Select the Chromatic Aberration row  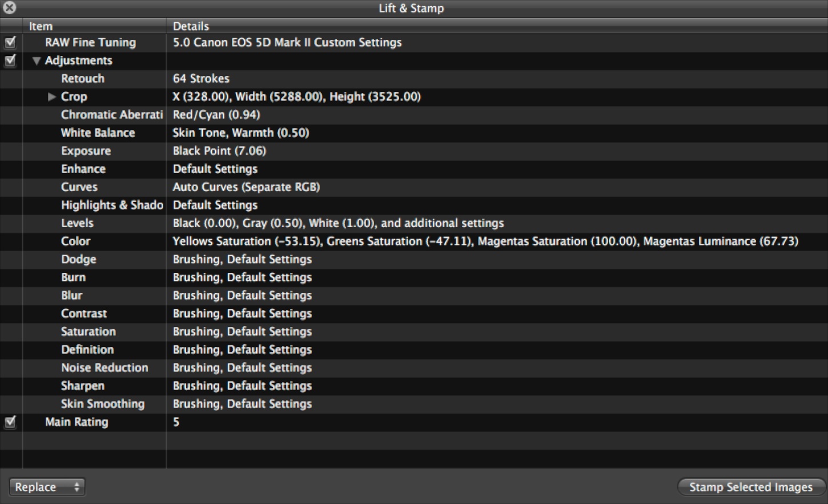point(112,115)
